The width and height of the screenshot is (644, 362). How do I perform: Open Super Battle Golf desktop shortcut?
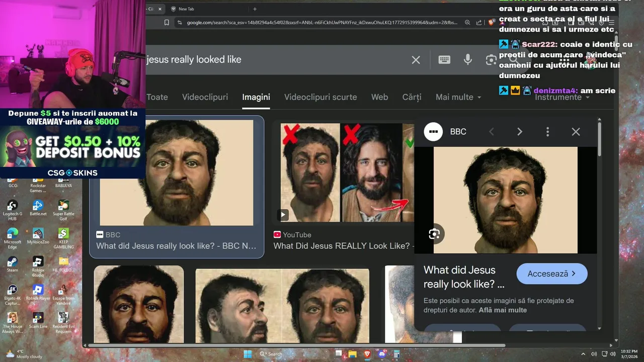[x=63, y=210]
